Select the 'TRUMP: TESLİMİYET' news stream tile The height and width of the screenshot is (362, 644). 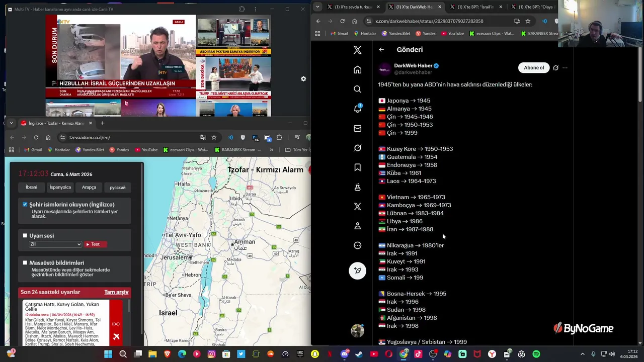[234, 77]
